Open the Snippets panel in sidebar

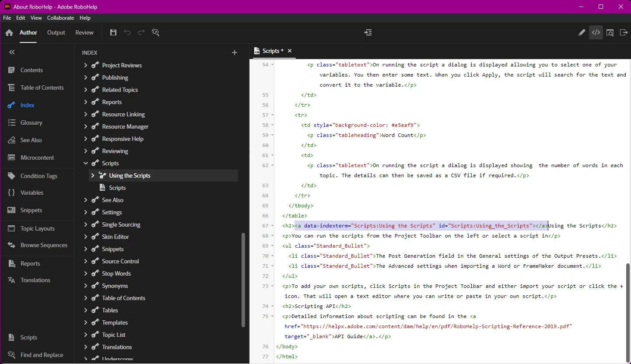[31, 210]
